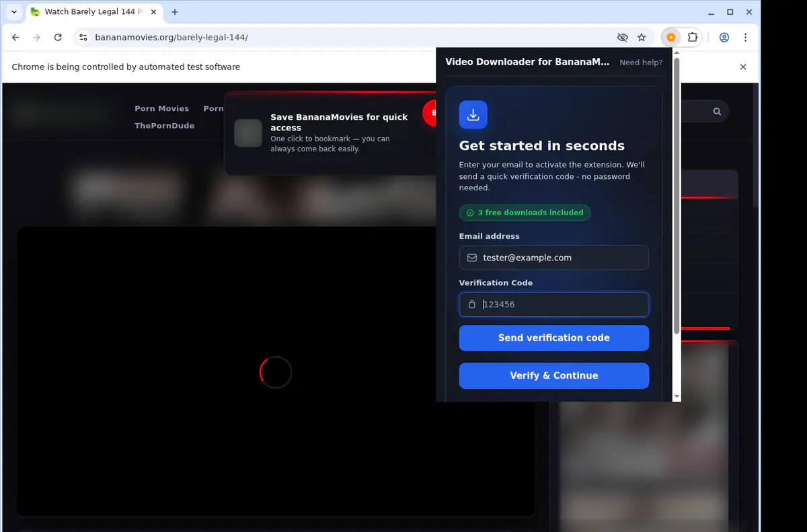Click the browser back arrow
This screenshot has width=807, height=532.
(15, 38)
